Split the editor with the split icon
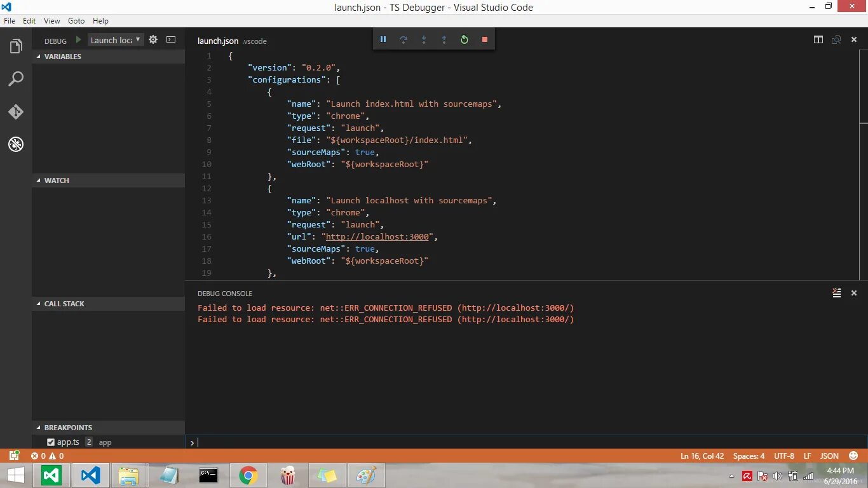868x488 pixels. click(818, 39)
